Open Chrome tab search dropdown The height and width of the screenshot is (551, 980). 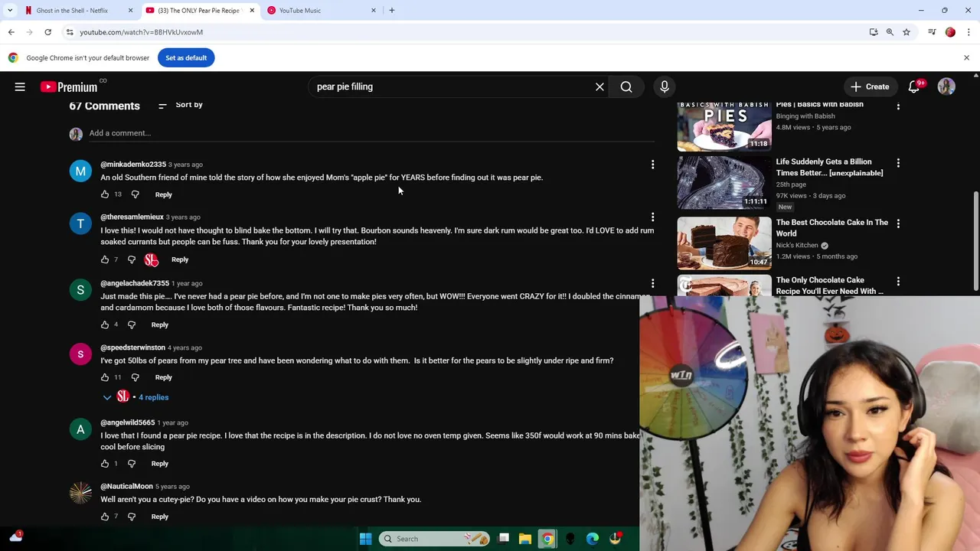[10, 10]
